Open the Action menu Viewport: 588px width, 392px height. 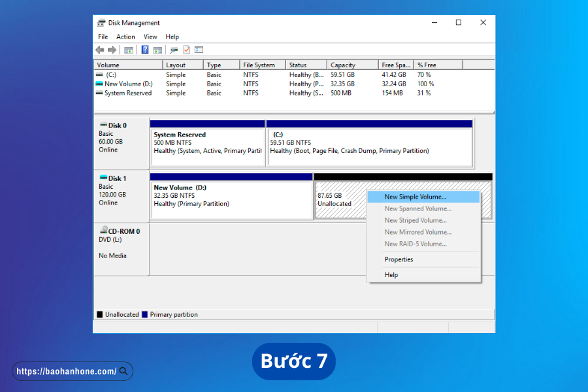click(125, 37)
